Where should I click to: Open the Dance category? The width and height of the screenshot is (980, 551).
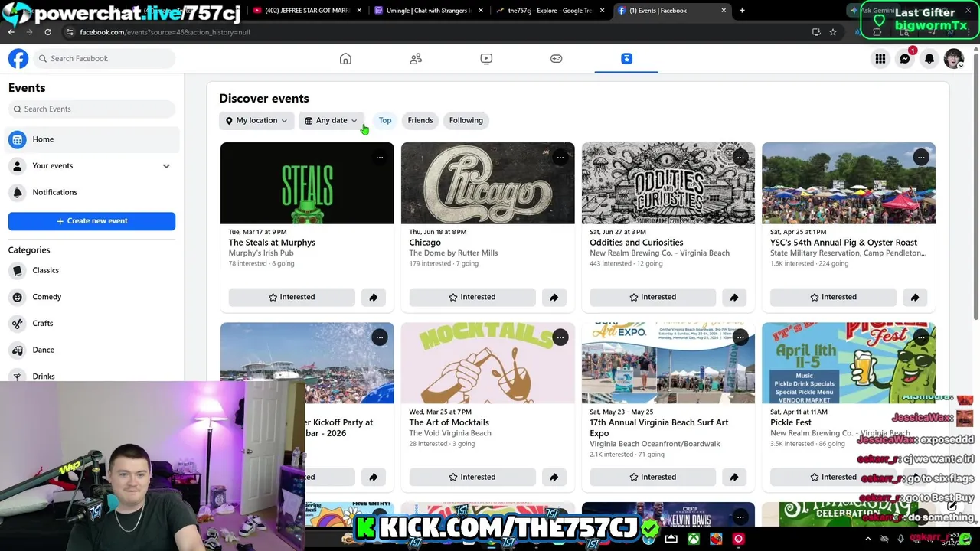pos(92,350)
